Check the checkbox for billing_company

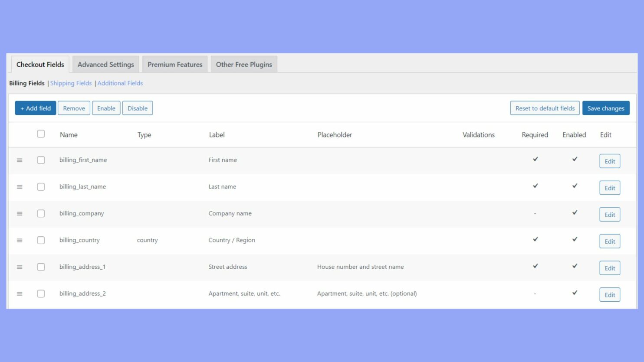point(41,213)
